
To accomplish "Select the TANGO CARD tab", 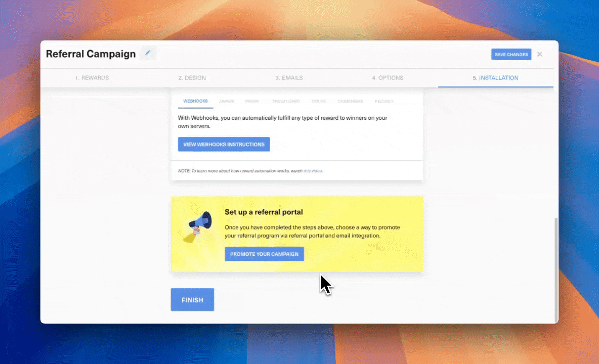I will [x=286, y=101].
